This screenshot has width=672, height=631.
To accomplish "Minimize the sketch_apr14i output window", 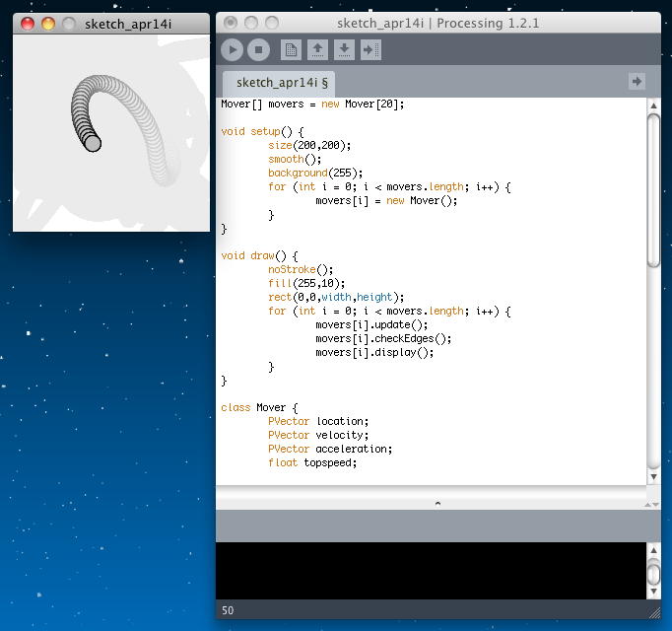I will tap(48, 24).
